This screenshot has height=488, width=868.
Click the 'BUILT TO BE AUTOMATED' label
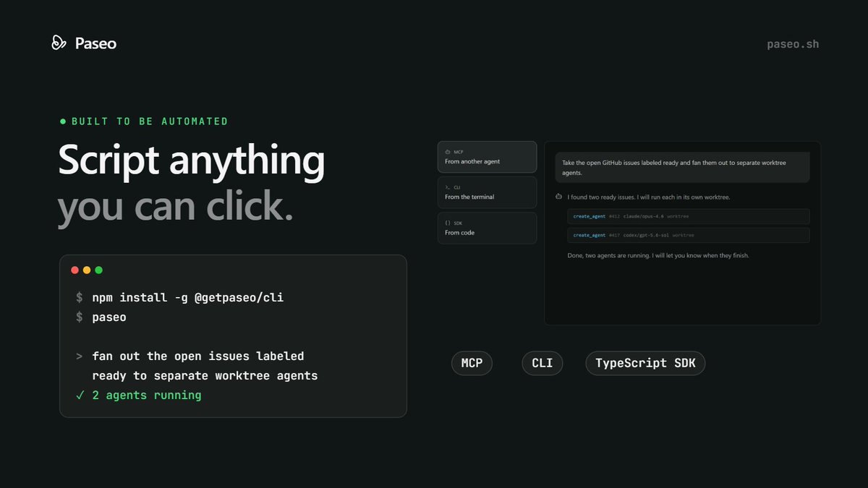point(150,121)
